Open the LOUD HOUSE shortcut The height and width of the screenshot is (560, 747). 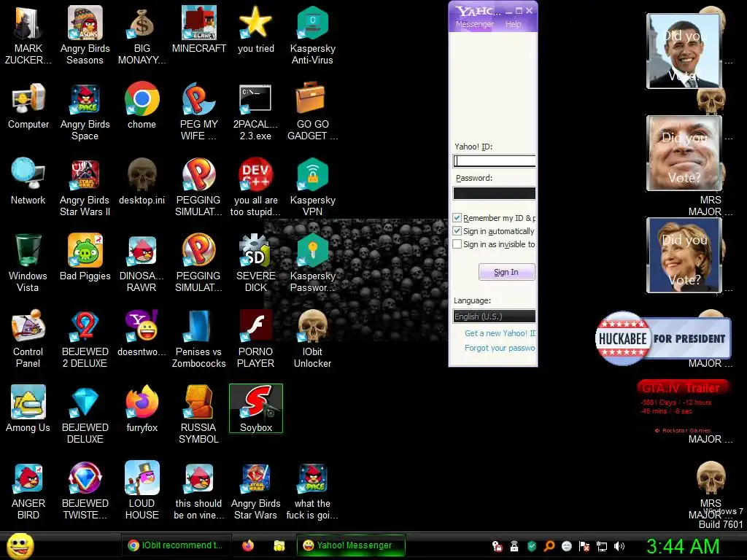pos(142,490)
